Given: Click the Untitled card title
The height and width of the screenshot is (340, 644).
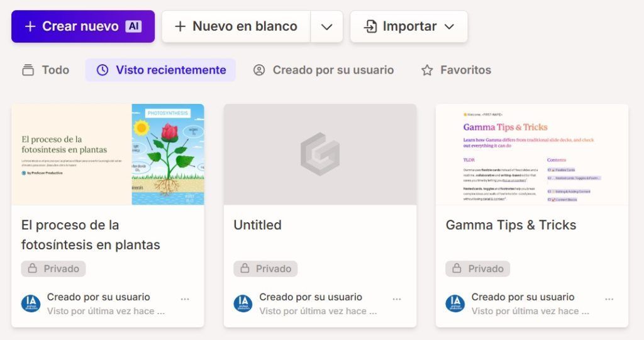Looking at the screenshot, I should click(x=257, y=225).
